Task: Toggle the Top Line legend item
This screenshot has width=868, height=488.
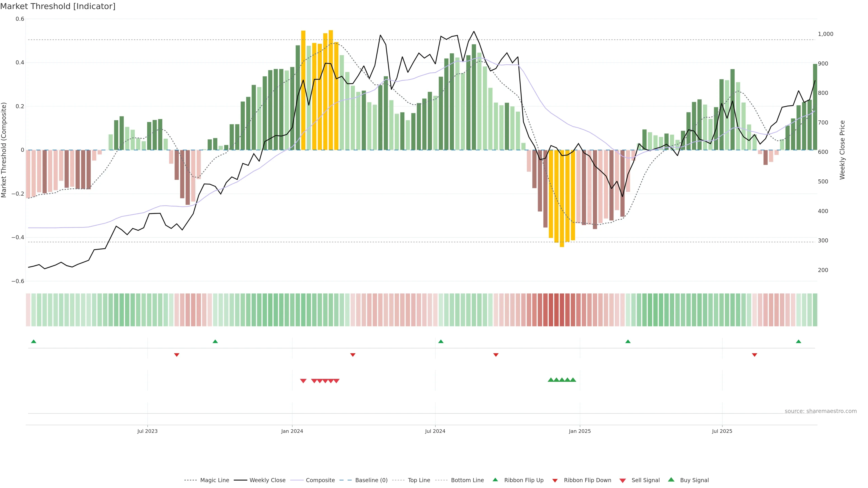Action: tap(419, 480)
